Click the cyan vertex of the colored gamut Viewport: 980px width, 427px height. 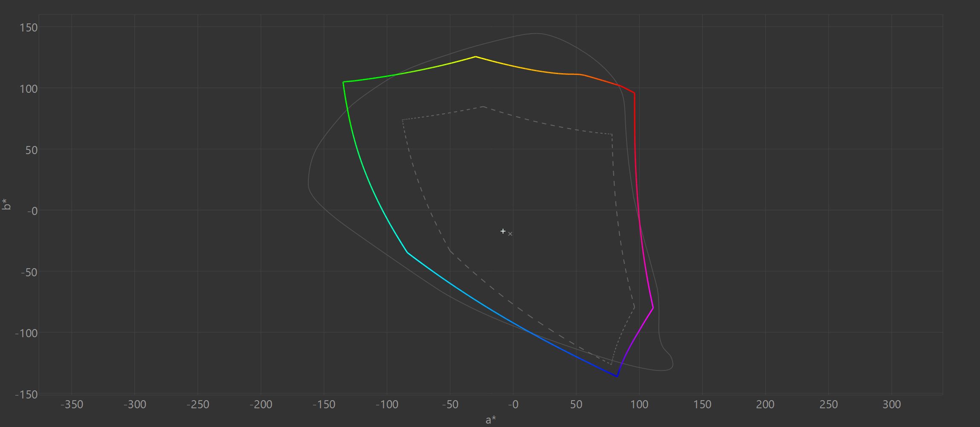click(x=407, y=252)
